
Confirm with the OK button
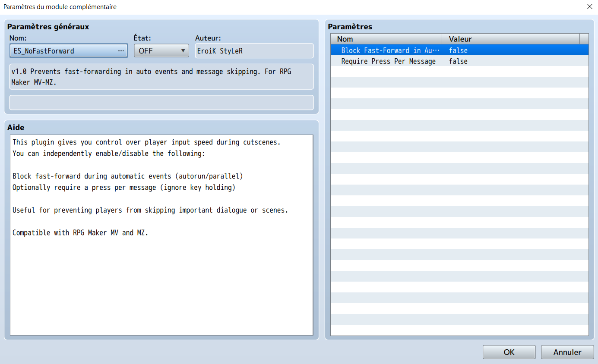pos(509,352)
